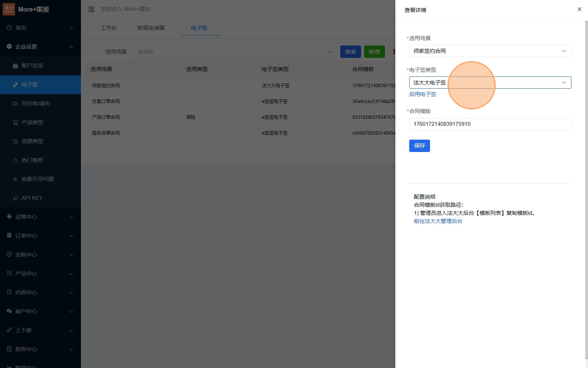
Task: Open 账户总览 from its sidebar icon
Action: point(15,66)
